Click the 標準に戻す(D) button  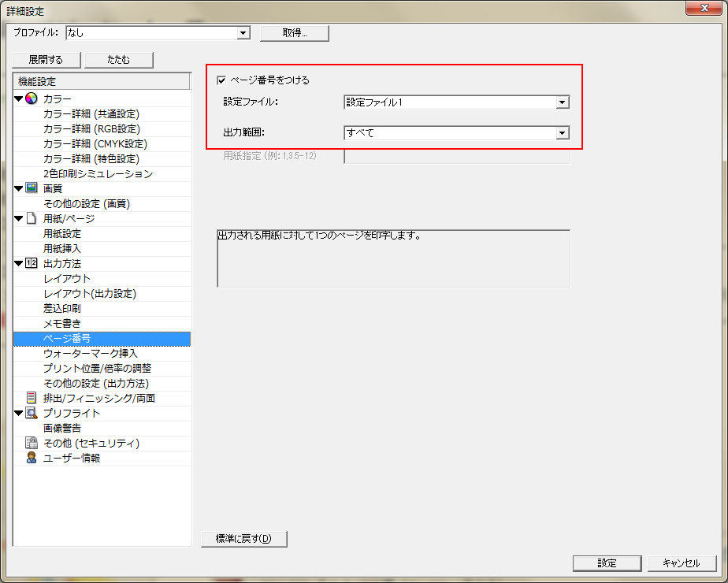(244, 539)
